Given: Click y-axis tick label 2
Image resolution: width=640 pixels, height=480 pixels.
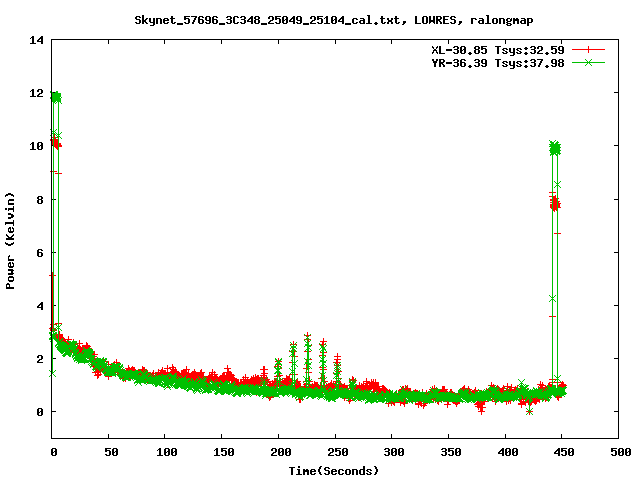Looking at the screenshot, I should pos(40,359).
